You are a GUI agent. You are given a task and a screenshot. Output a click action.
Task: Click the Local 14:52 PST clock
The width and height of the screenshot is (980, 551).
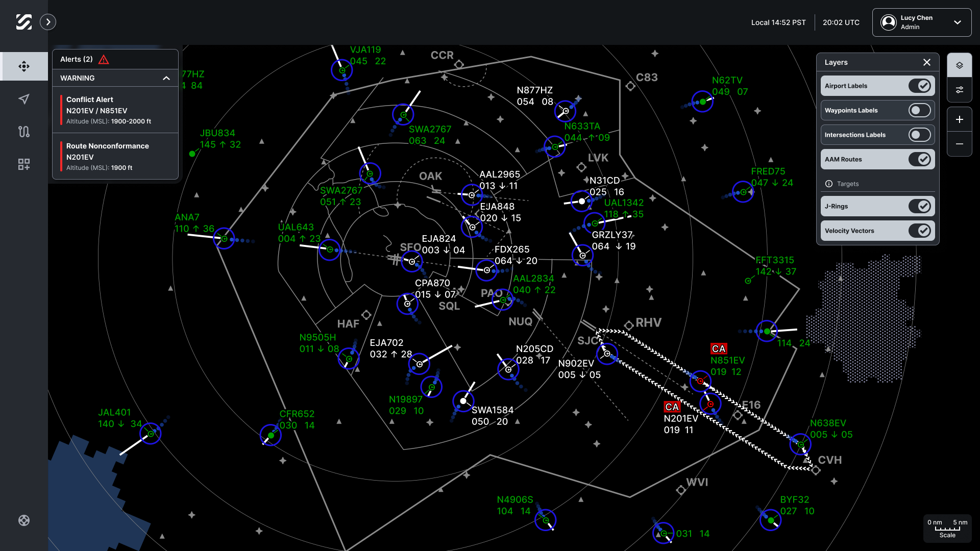click(778, 22)
